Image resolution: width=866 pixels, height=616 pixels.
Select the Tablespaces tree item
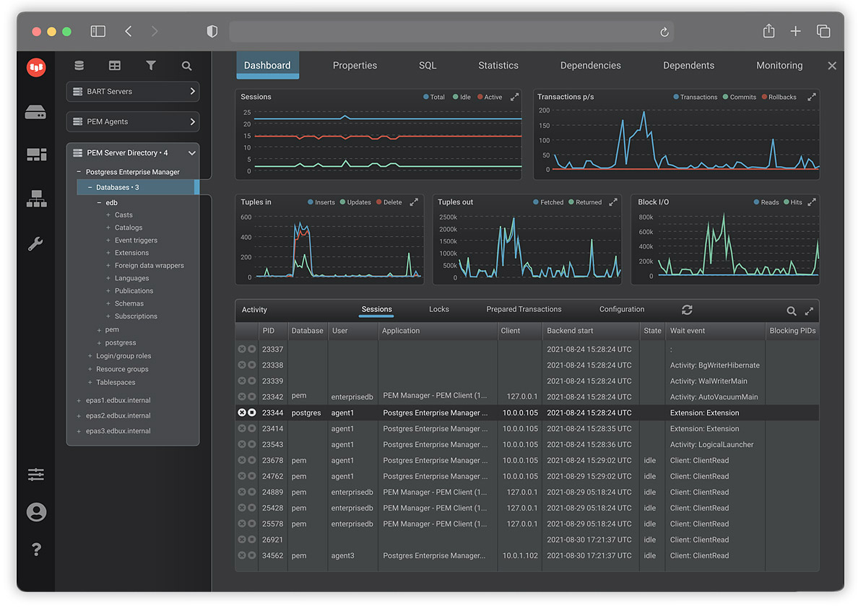click(116, 383)
